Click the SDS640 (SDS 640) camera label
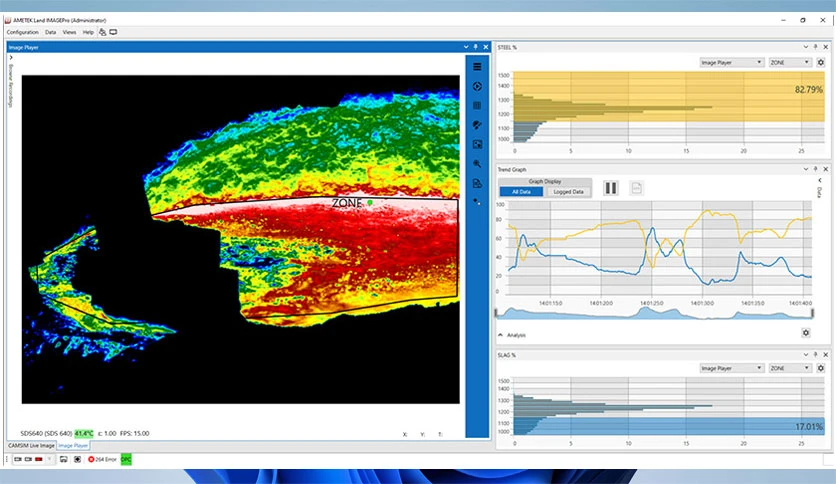The image size is (836, 484). pyautogui.click(x=46, y=433)
